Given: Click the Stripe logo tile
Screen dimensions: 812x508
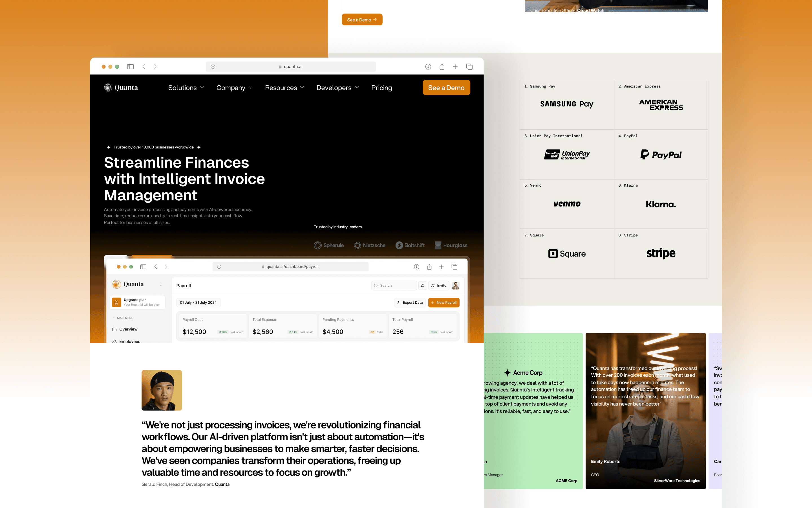Looking at the screenshot, I should tap(661, 254).
